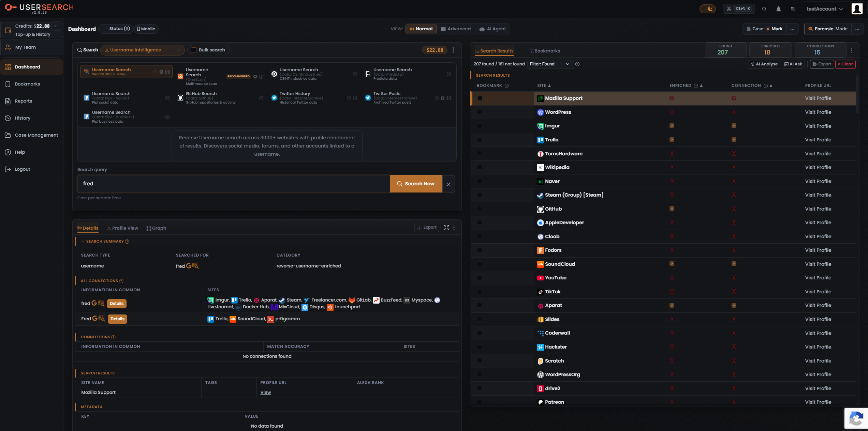Open results panel kebab menu

pyautogui.click(x=852, y=50)
